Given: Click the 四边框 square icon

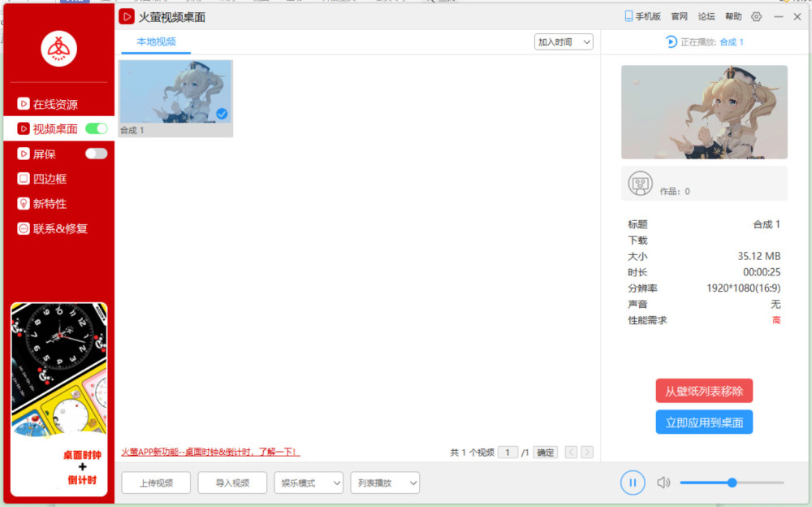Looking at the screenshot, I should click(24, 178).
